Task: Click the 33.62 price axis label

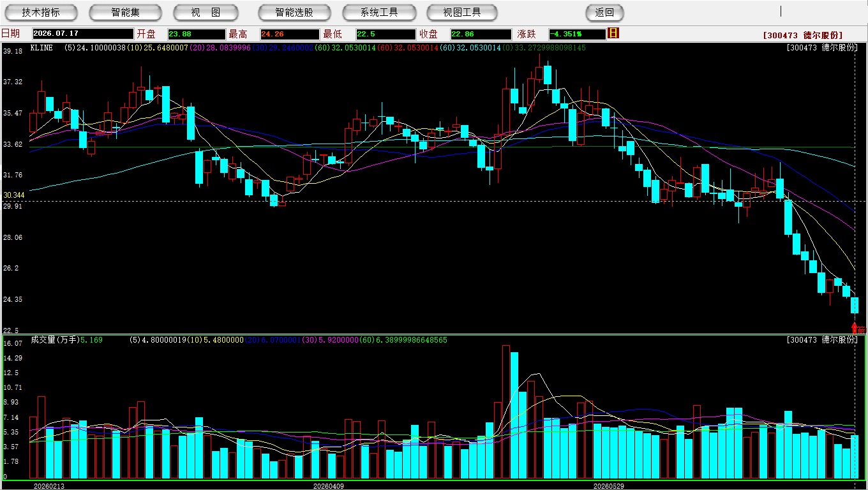Action: pyautogui.click(x=13, y=144)
